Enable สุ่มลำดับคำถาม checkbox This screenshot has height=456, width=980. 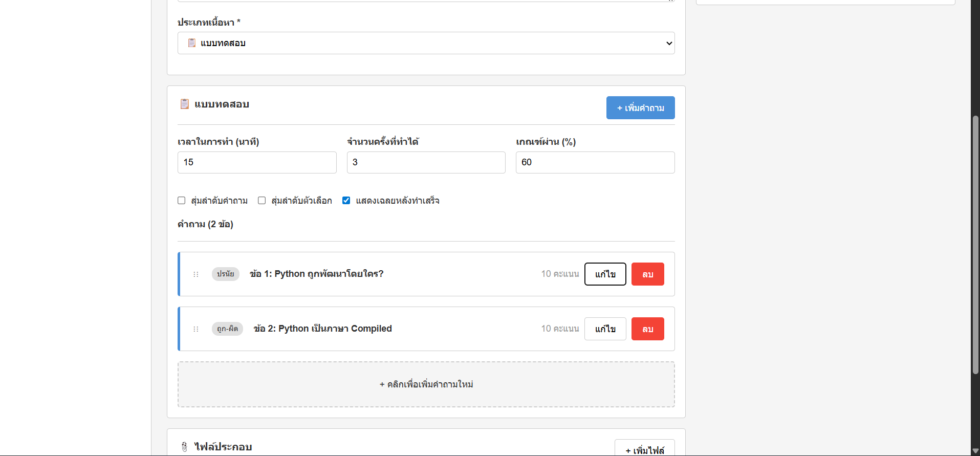[x=182, y=201]
